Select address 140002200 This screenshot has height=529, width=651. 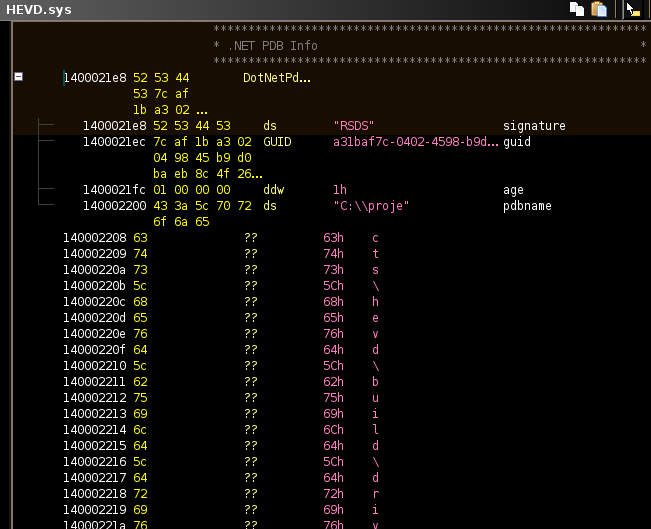pos(115,206)
